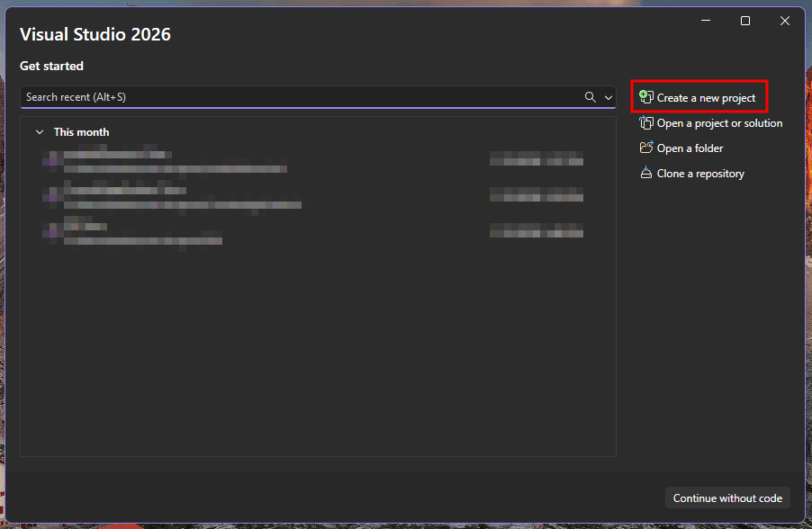Open the last recent project under This month
The image size is (812, 529).
(142, 233)
